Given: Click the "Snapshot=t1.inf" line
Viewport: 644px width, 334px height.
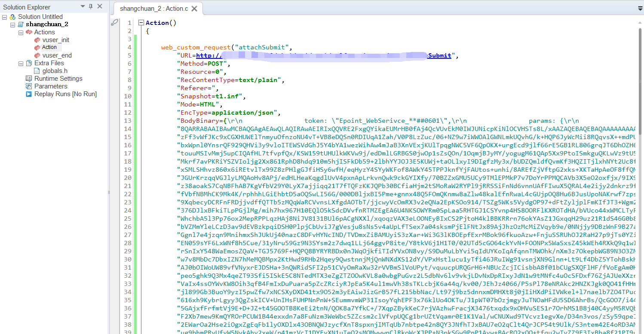Looking at the screenshot, I should click(x=211, y=96).
